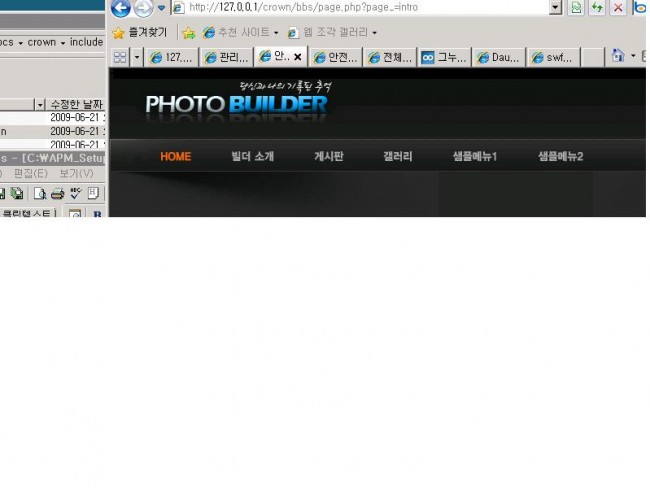Screen dimensions: 650x488
Task: Open the 편집(E) menu in the editor
Action: point(31,173)
